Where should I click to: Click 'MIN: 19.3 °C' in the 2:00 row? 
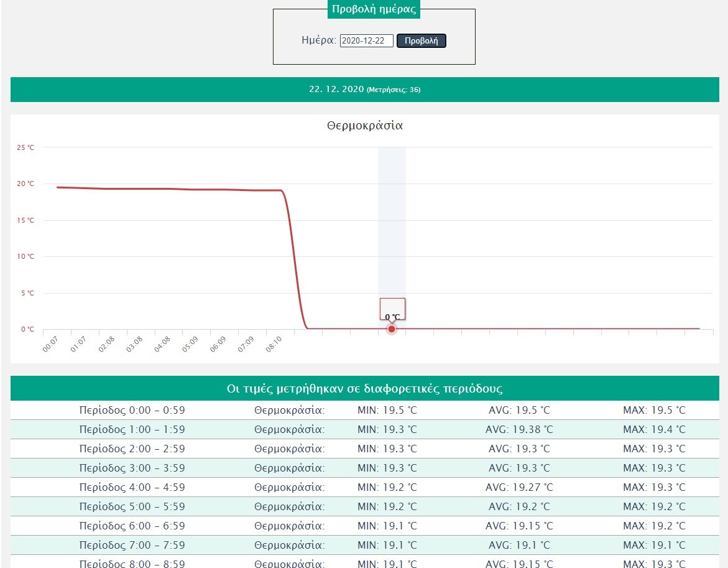point(387,449)
